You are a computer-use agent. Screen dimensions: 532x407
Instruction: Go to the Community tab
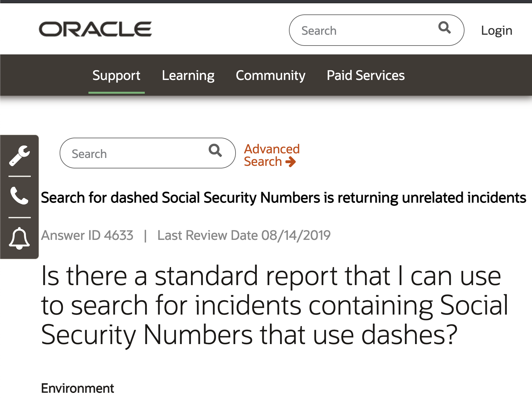[270, 76]
